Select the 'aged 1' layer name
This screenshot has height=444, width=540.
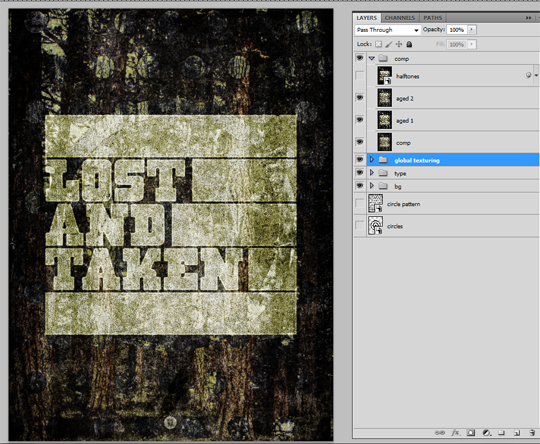pos(405,121)
